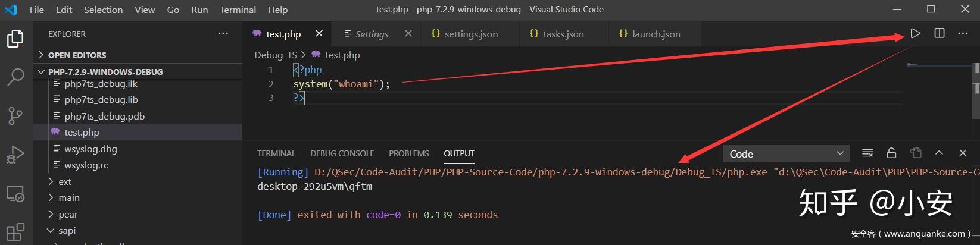Clear the output panel
Image resolution: width=980 pixels, height=245 pixels.
pyautogui.click(x=867, y=153)
